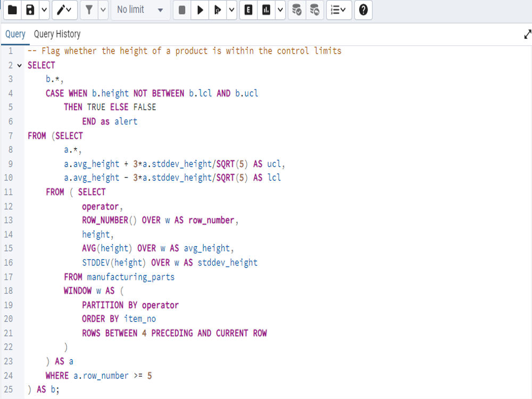The image size is (532, 399).
Task: Open a SQL file with folder icon
Action: [13, 10]
